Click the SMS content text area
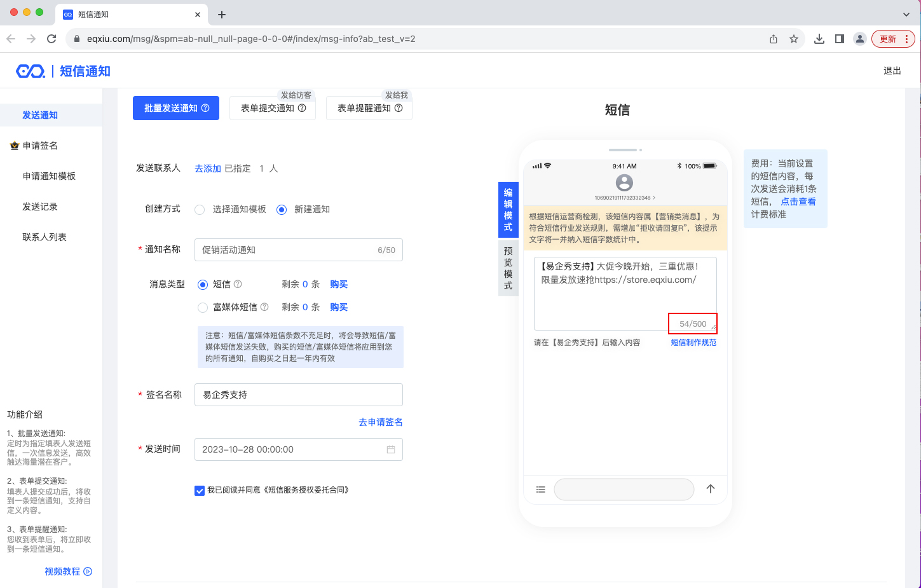The height and width of the screenshot is (588, 921). [625, 294]
